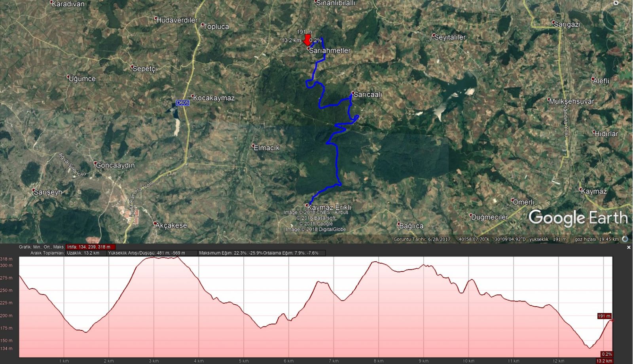Close the elevation profile panel
Image resolution: width=633 pixels, height=364 pixels.
629,247
